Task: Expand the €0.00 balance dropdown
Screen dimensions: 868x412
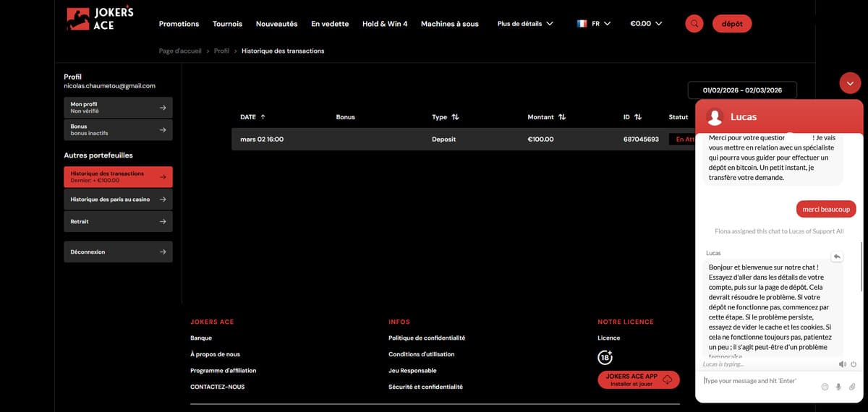Action: point(646,24)
